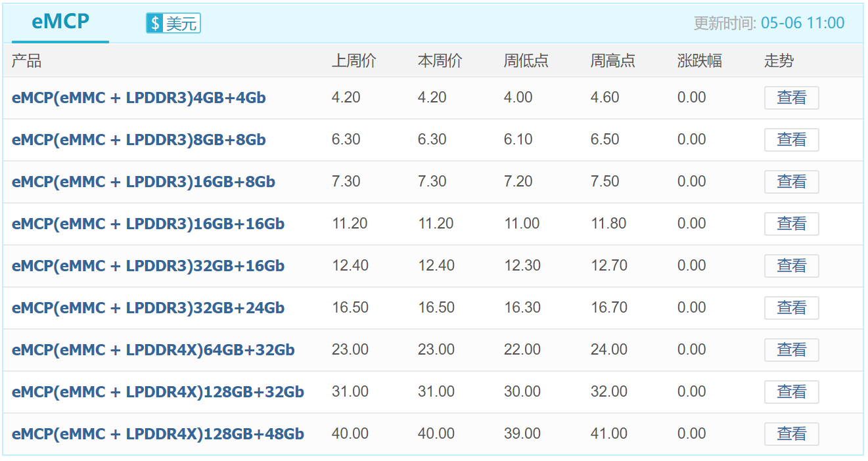Click 查看 button for 64GB+32Gb row
Viewport: 868px width, 461px height.
[791, 350]
